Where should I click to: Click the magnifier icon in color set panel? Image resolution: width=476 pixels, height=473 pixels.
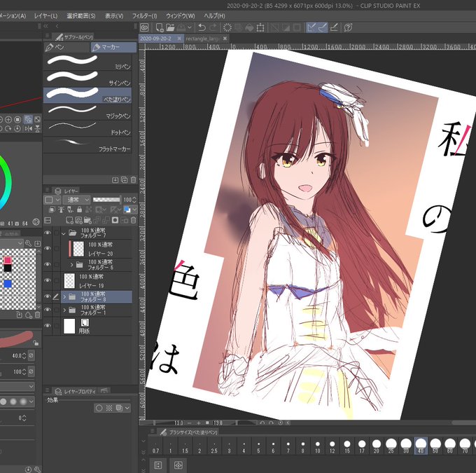coord(28,243)
